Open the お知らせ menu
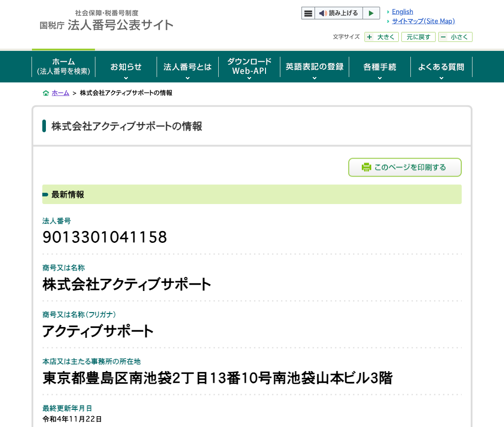Viewport: 504px width, 427px height. tap(126, 67)
